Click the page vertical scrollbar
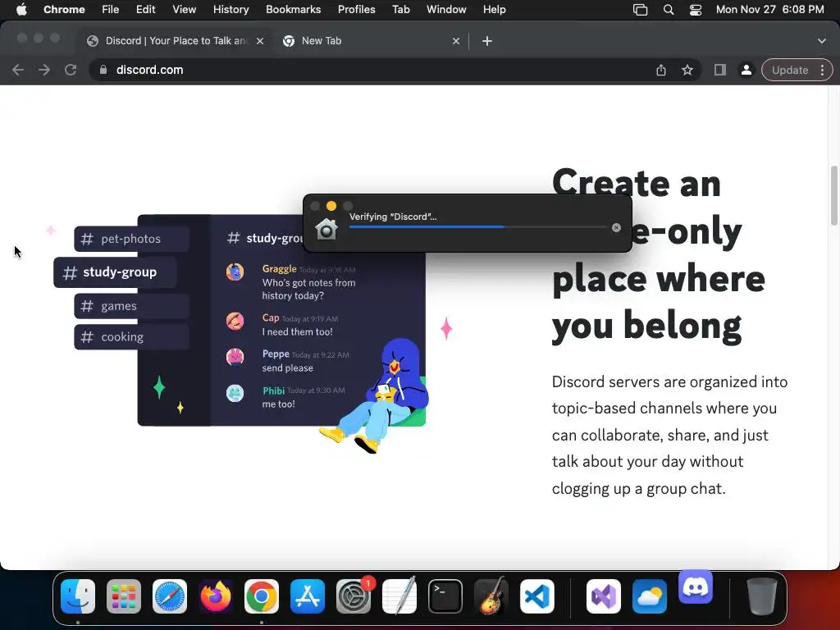The image size is (840, 630). click(834, 195)
